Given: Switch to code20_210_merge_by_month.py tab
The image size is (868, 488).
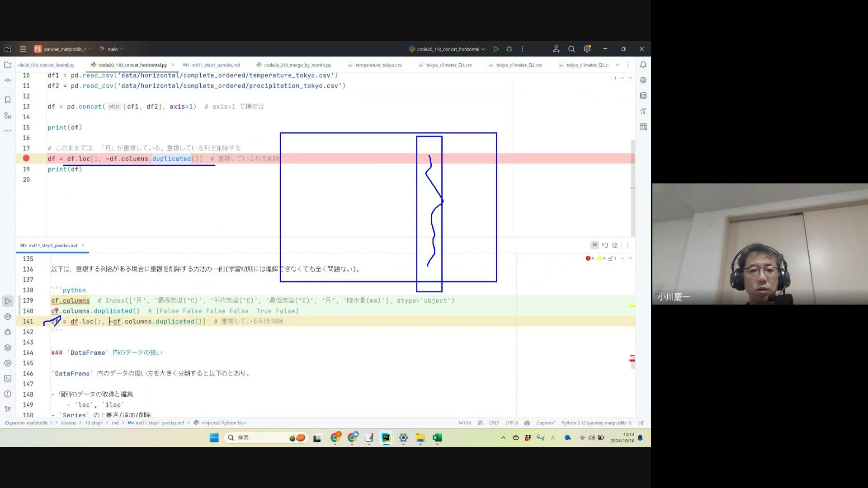Looking at the screenshot, I should click(297, 65).
